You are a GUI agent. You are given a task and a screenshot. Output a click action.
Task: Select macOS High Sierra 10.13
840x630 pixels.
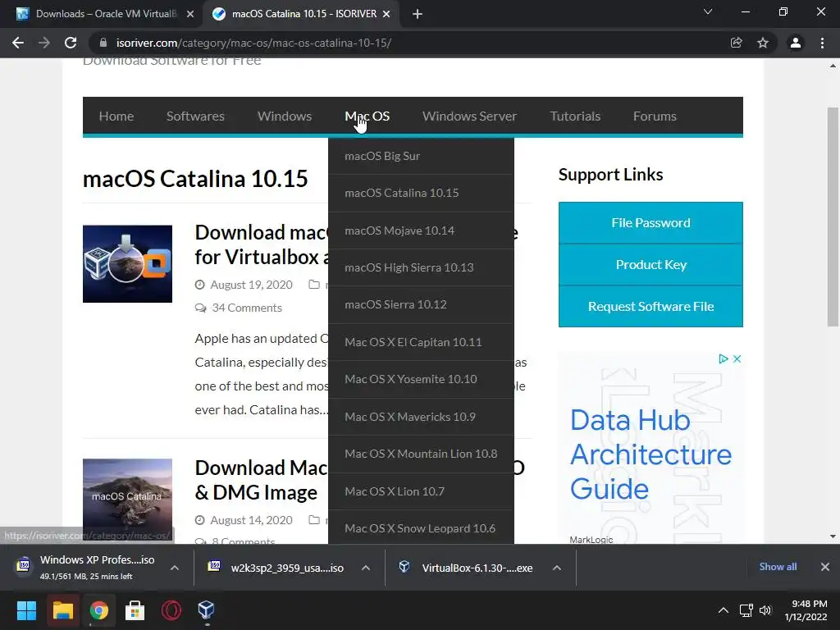click(421, 267)
